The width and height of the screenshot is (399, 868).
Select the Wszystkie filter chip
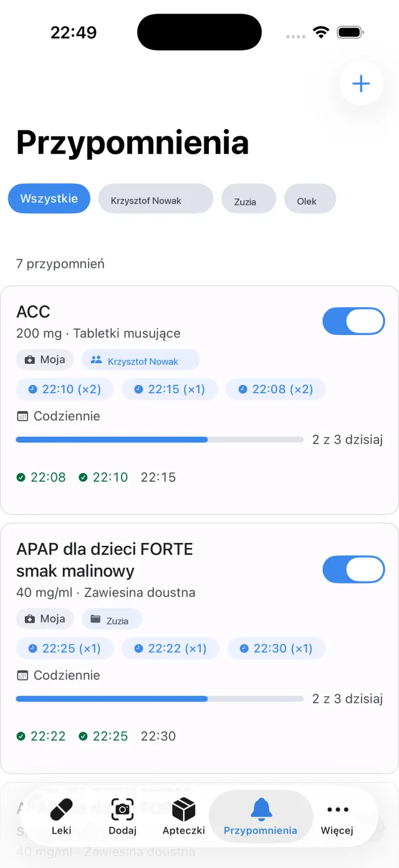point(49,199)
